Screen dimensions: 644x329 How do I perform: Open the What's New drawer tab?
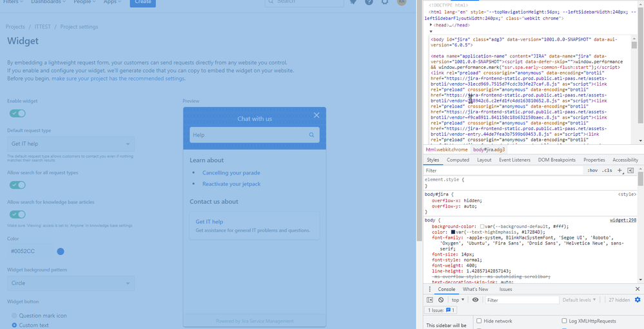[x=476, y=289]
